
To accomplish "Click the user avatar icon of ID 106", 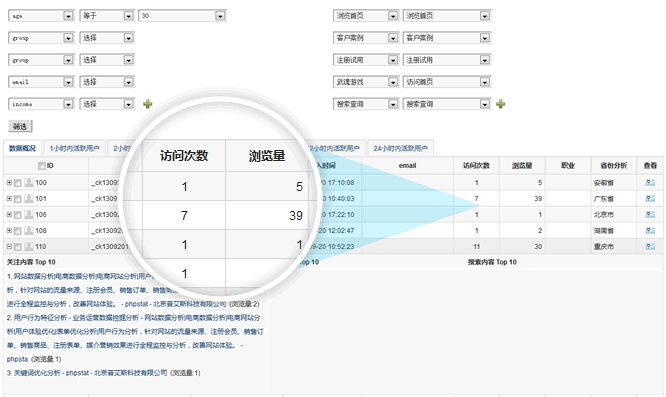I will click(x=29, y=214).
